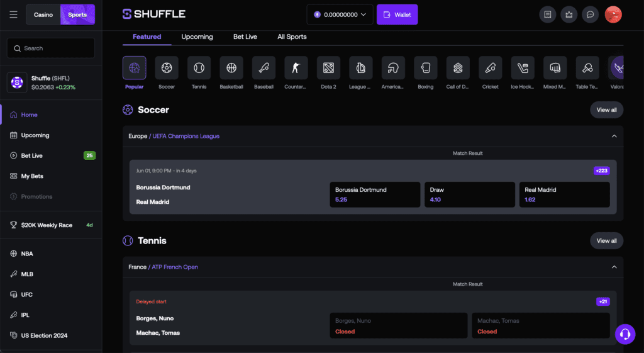Open MLB in the sidebar
The image size is (644, 353).
(x=52, y=274)
